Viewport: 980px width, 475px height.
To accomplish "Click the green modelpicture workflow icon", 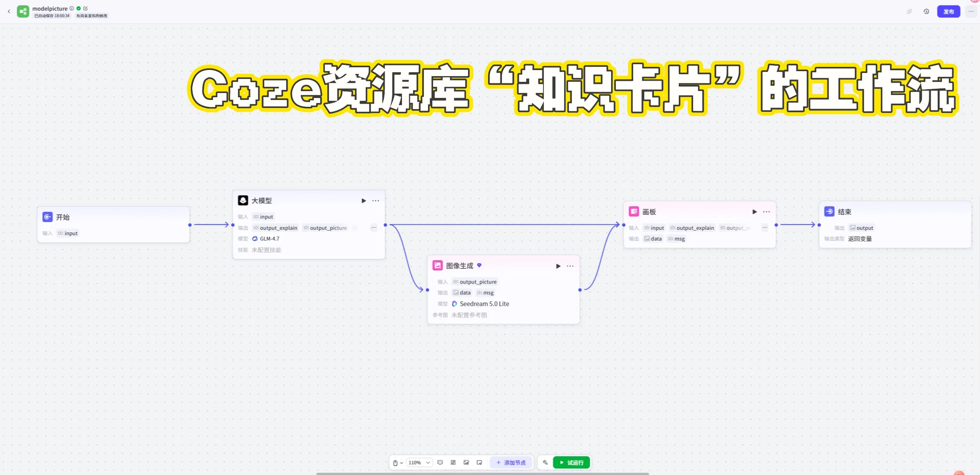I will (x=23, y=11).
